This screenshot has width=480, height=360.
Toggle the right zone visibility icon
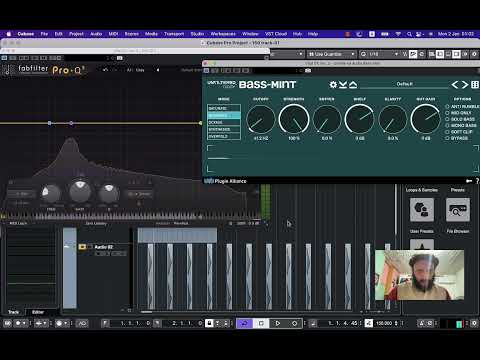456,54
